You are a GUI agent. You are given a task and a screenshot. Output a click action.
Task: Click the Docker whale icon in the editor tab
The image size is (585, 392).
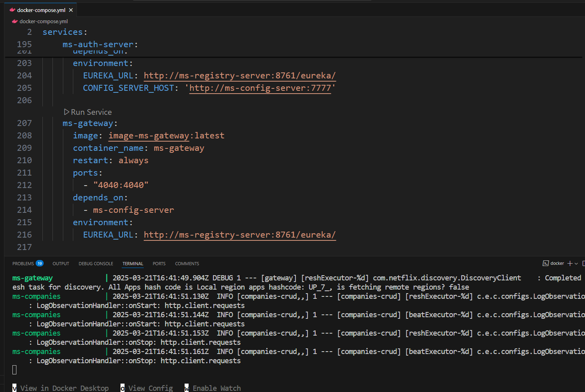point(12,10)
